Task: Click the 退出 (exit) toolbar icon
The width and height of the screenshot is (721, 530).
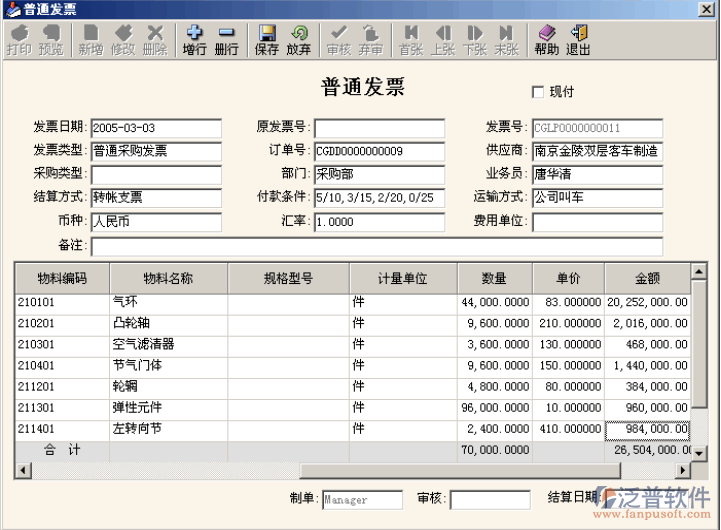Action: coord(578,40)
